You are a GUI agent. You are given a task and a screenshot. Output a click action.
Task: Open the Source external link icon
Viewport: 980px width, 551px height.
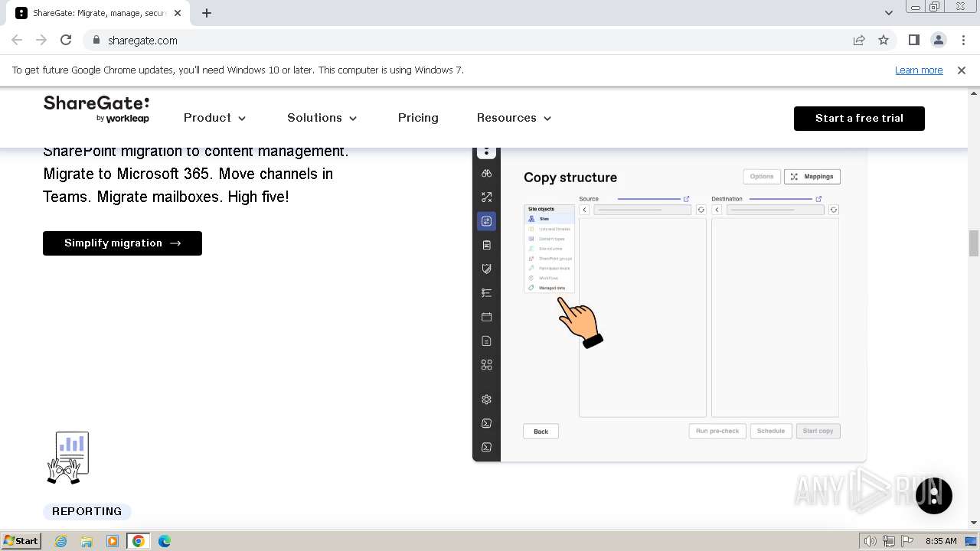pyautogui.click(x=686, y=199)
